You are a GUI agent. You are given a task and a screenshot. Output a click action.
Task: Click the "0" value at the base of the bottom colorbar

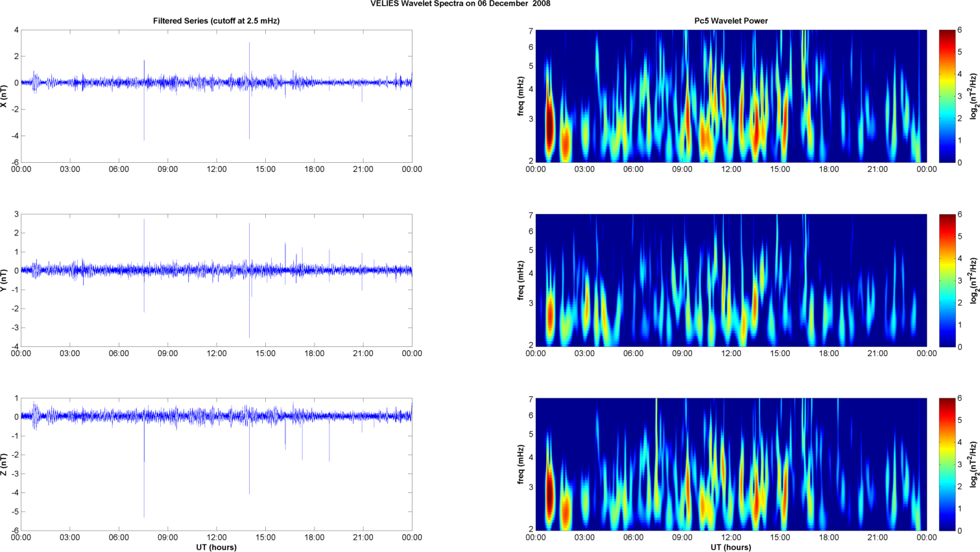point(960,531)
